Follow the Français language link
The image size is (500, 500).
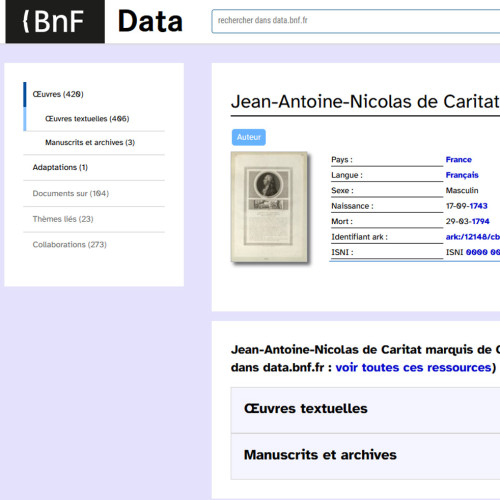click(x=462, y=175)
